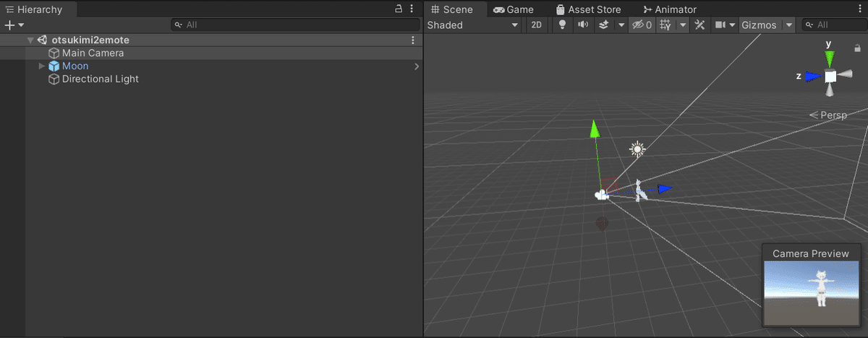Click the avatar model in the scene
The image size is (868, 338).
pyautogui.click(x=639, y=190)
